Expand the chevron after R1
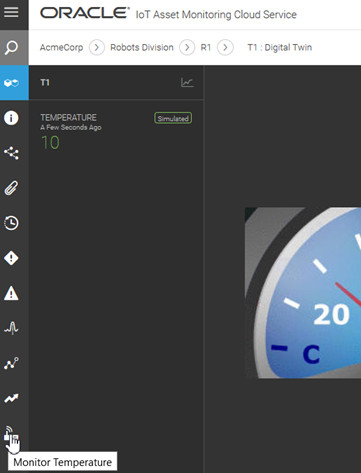Screen dimensions: 361x473 (225, 47)
